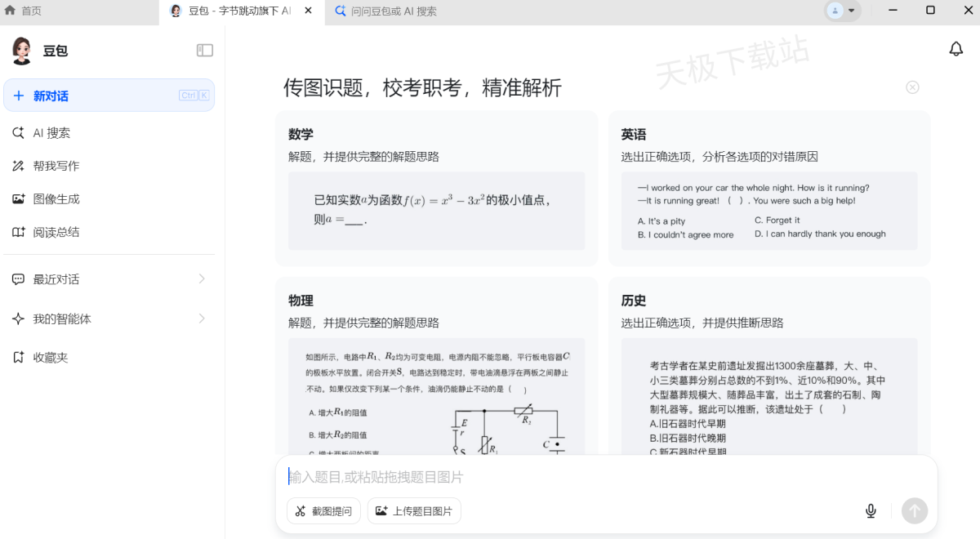Select the 物理 example card title
This screenshot has width=980, height=539.
click(301, 301)
